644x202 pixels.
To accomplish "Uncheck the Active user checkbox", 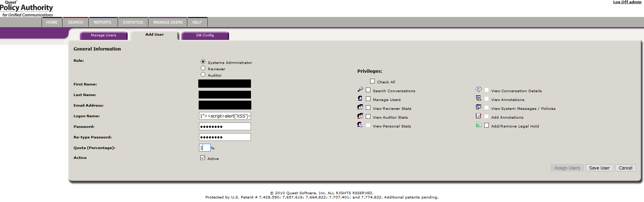I will tap(203, 158).
